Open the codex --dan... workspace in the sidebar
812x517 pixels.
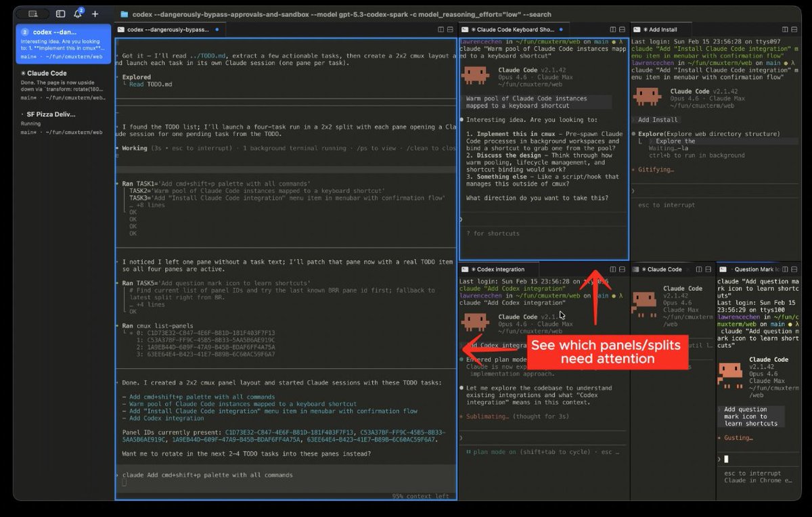click(63, 44)
